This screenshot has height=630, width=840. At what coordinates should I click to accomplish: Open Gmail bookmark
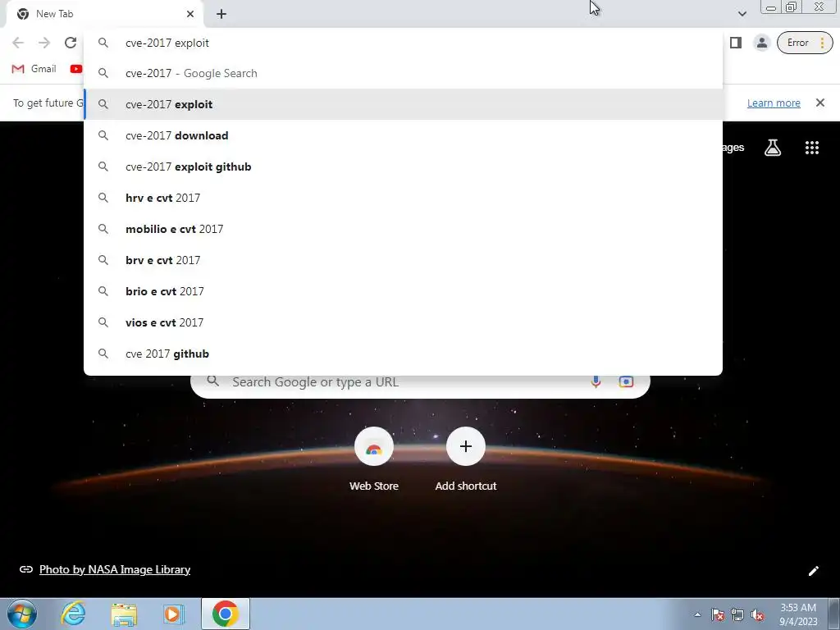coord(34,69)
